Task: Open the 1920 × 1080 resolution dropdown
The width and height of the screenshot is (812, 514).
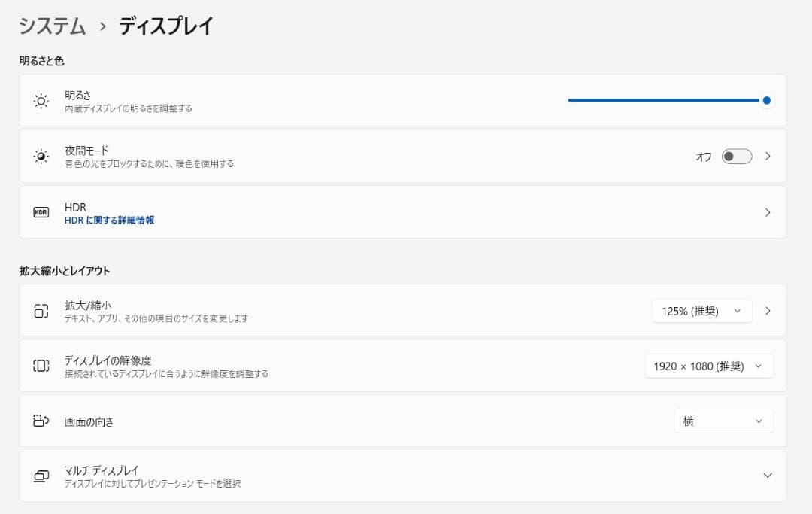Action: point(707,366)
